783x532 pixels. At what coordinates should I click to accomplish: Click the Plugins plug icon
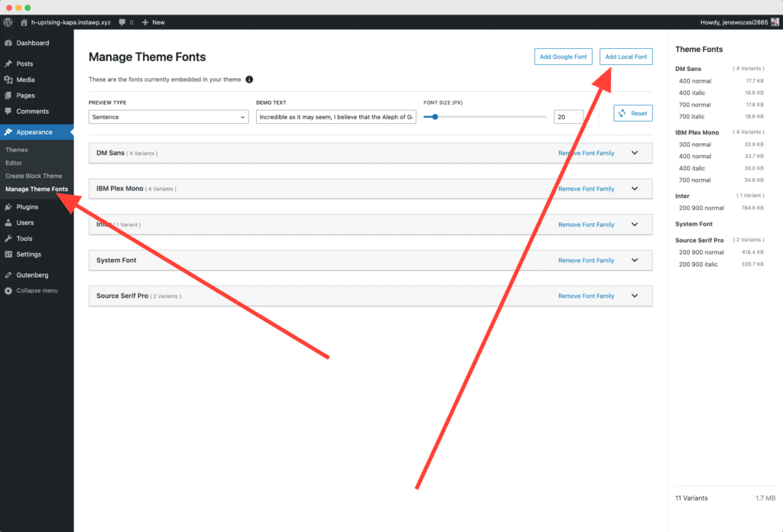coord(8,207)
